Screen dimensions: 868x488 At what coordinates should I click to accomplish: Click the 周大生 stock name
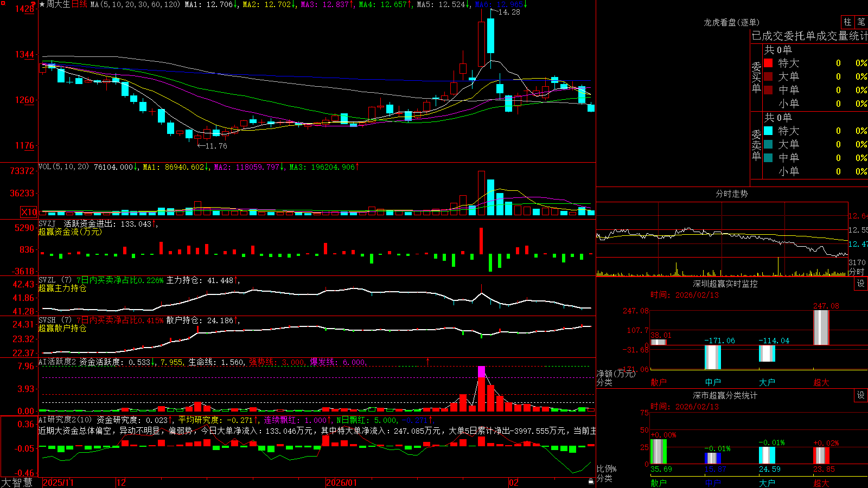pyautogui.click(x=58, y=4)
